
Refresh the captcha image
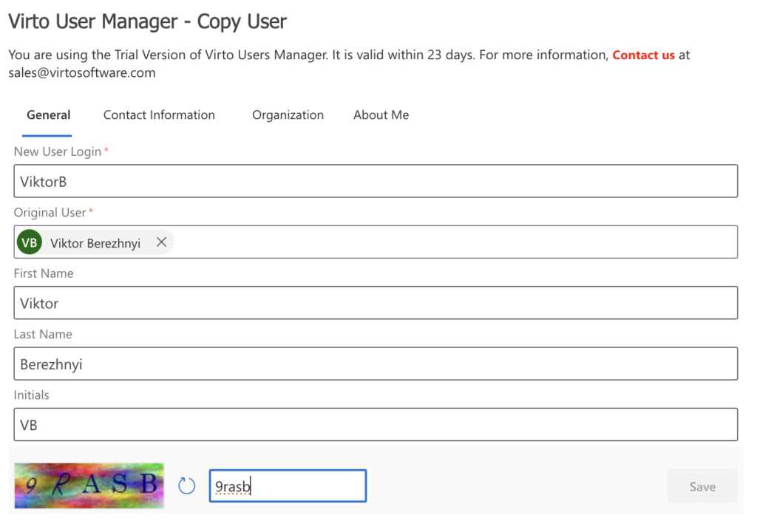[x=186, y=485]
